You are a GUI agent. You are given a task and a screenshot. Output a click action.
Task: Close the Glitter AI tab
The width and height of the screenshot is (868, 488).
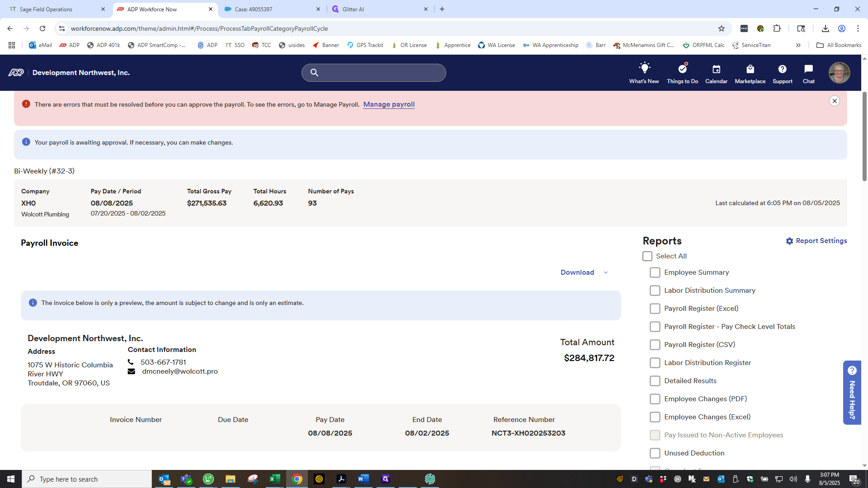(x=425, y=9)
